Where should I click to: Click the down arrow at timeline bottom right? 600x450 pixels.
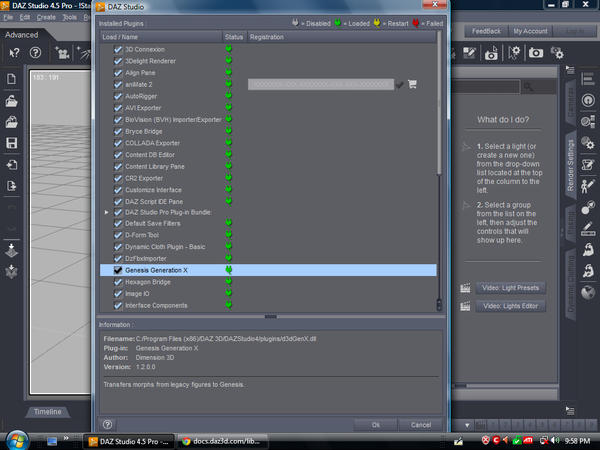click(467, 425)
